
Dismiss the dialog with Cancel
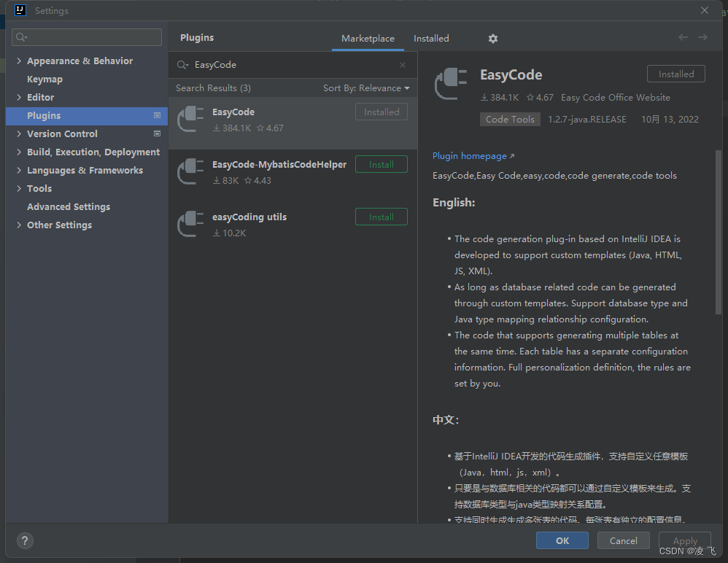click(x=623, y=540)
